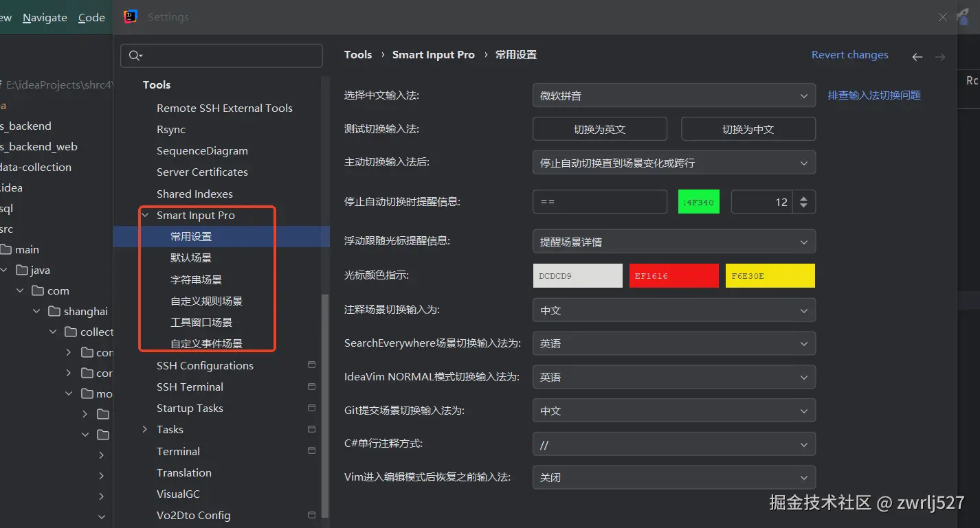Open the 主动切换输入法后 dropdown
The height and width of the screenshot is (528, 980).
(x=674, y=163)
